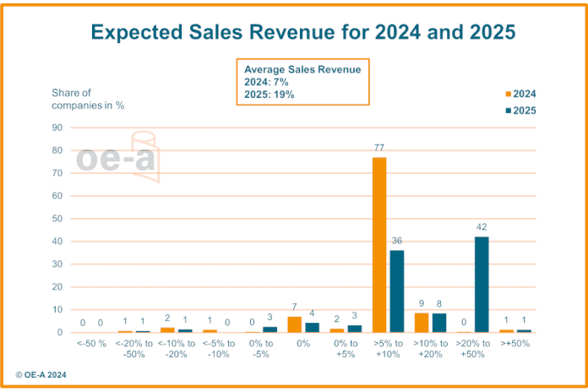Click the chart title text
This screenshot has height=392, width=588.
click(302, 32)
